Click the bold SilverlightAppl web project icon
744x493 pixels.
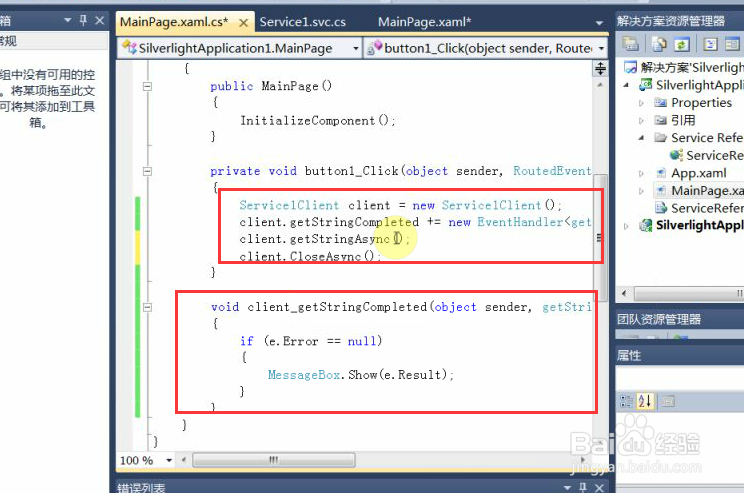pos(645,225)
